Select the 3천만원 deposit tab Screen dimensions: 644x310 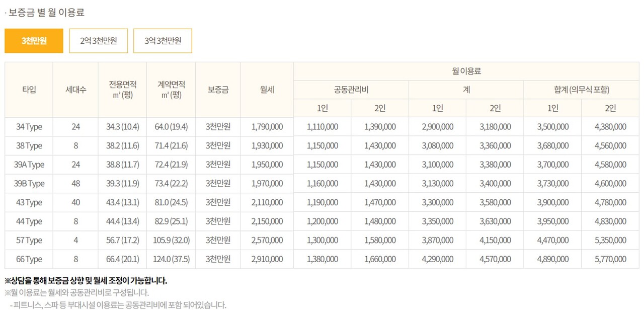click(x=34, y=41)
